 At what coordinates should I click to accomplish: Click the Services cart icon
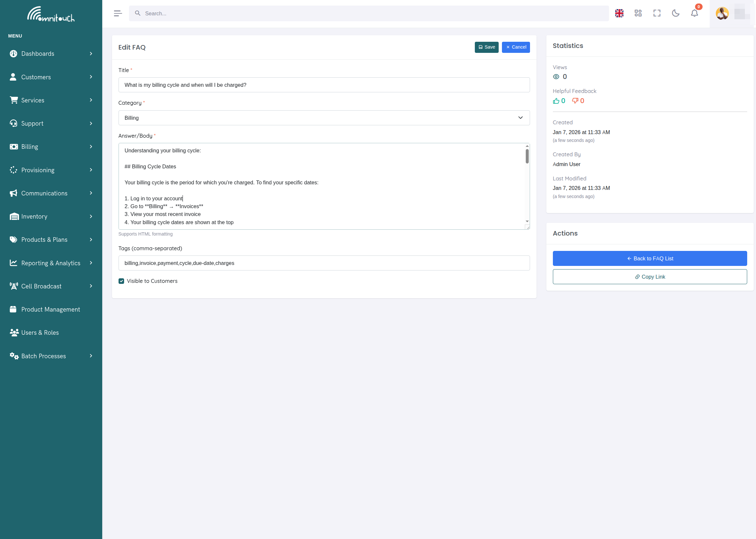14,100
